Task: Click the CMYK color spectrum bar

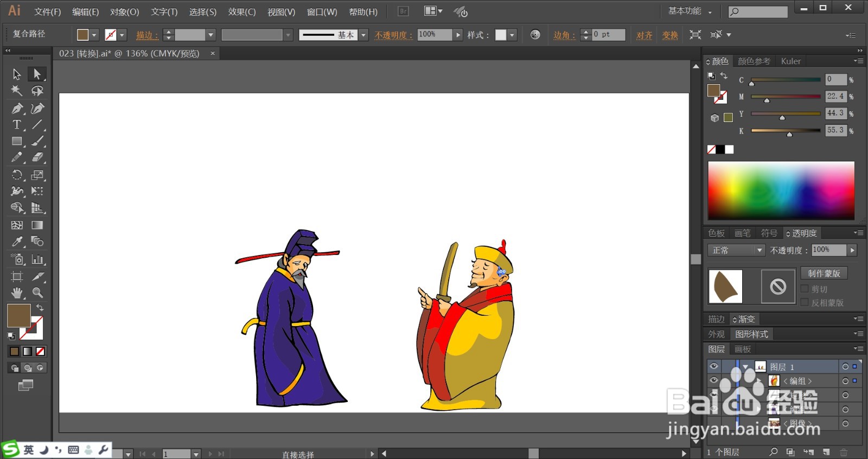Action: pos(781,190)
